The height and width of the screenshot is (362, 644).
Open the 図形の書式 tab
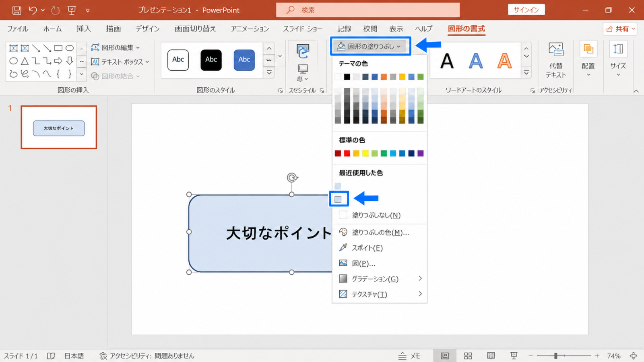coord(466,29)
